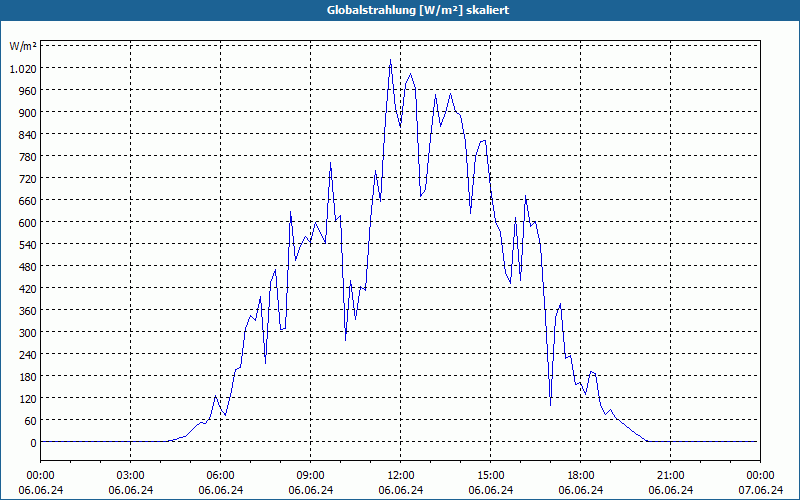Select the 120 y-axis value
Image resolution: width=800 pixels, height=500 pixels.
tap(27, 398)
